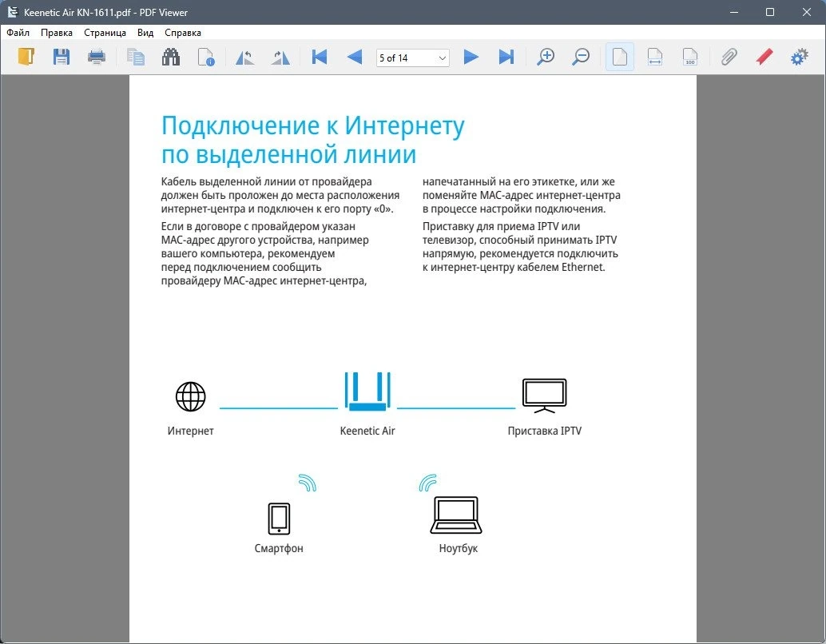826x644 pixels.
Task: Close the PDF Viewer window
Action: pyautogui.click(x=807, y=12)
